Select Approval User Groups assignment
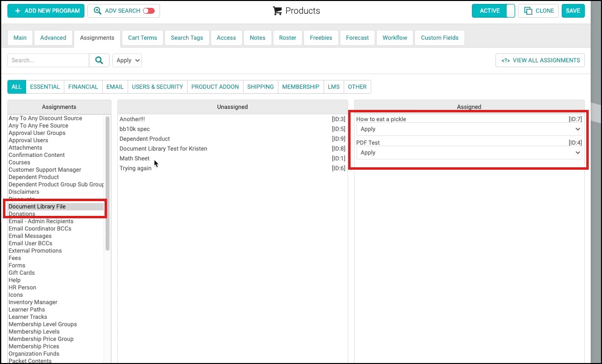 pos(37,133)
